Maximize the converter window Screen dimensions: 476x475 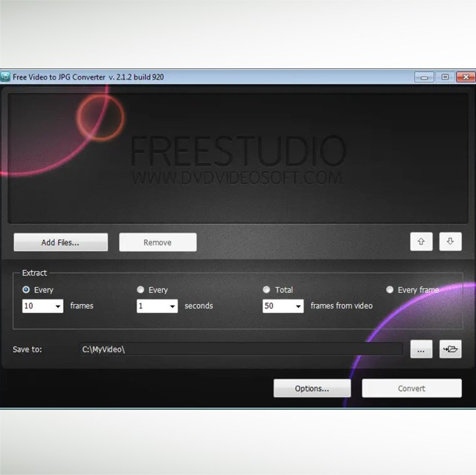[x=445, y=77]
